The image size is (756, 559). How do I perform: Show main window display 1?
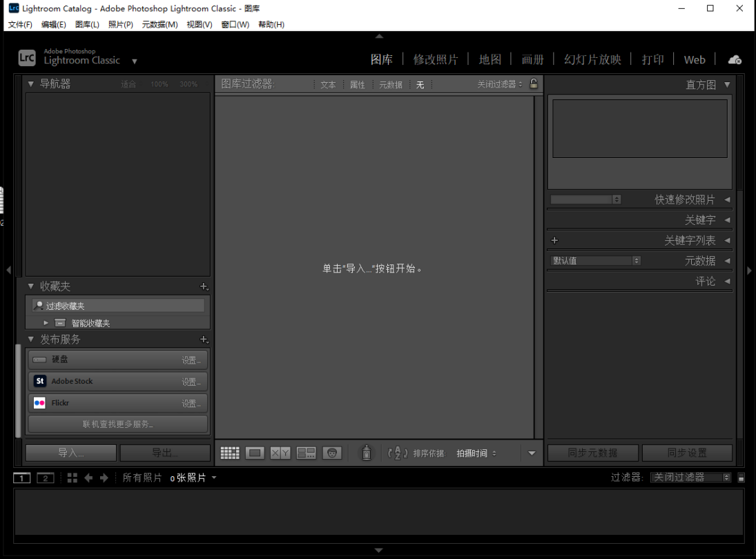(21, 478)
